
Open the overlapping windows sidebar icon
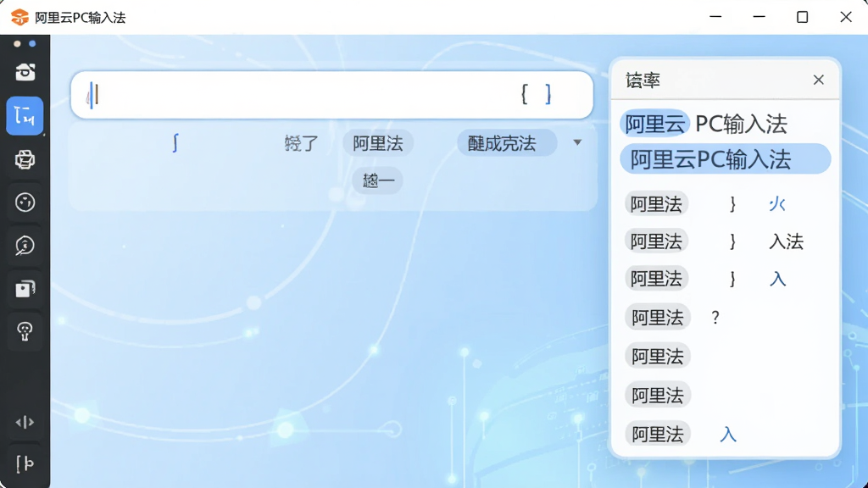(x=25, y=288)
